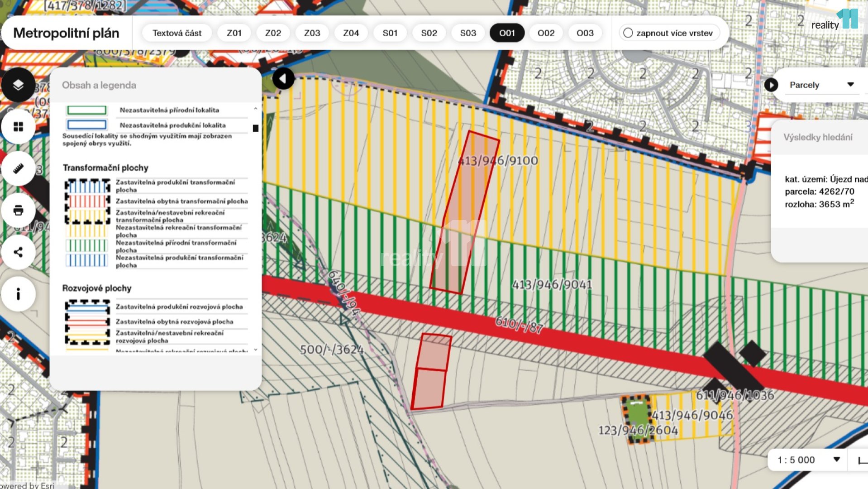Collapse legend panel with left arrow
Screen dimensions: 868x489
pyautogui.click(x=283, y=79)
